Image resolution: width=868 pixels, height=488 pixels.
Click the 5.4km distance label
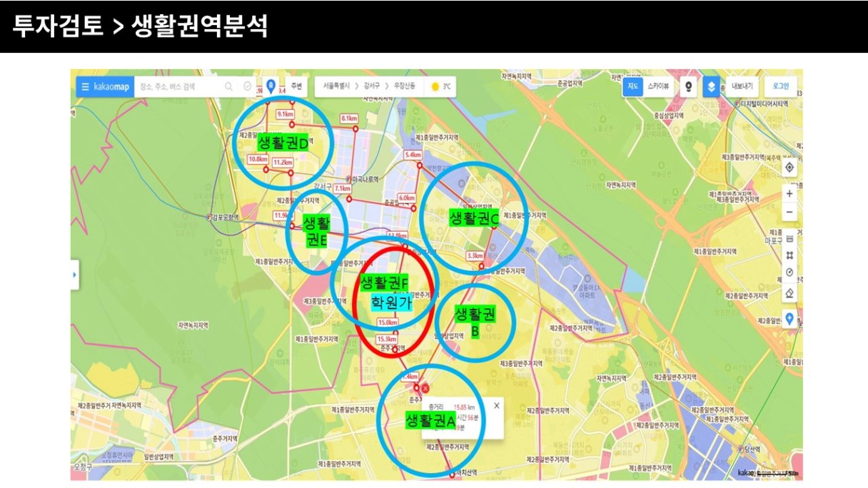413,155
